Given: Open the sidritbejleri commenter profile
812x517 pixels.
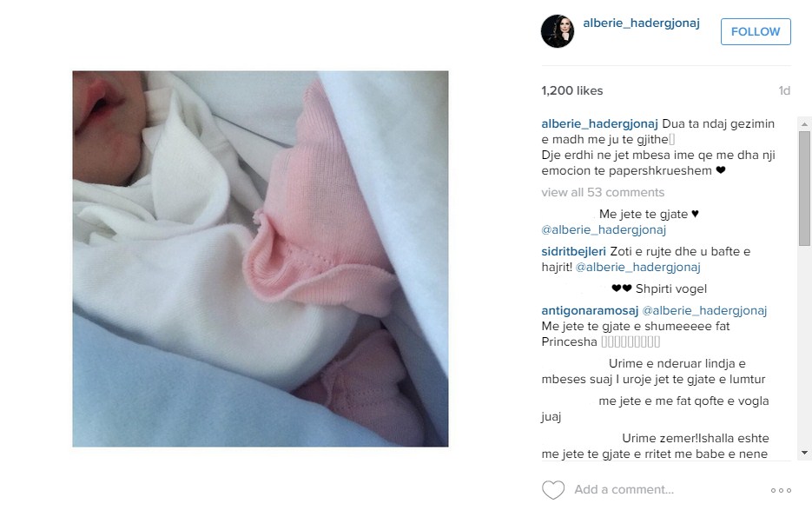Looking at the screenshot, I should pos(573,251).
